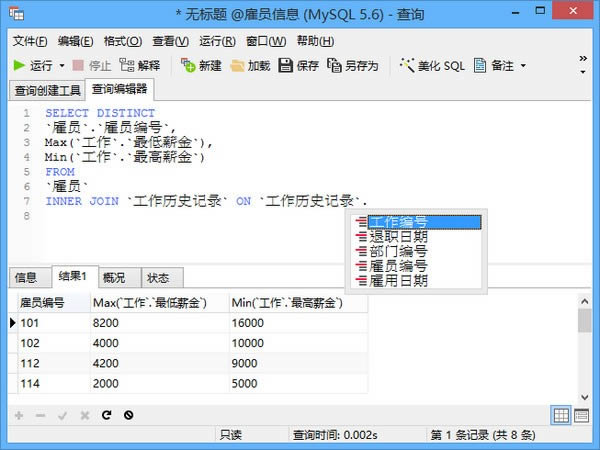600x450 pixels.
Task: Open the 窗口(W) menu
Action: click(x=266, y=41)
